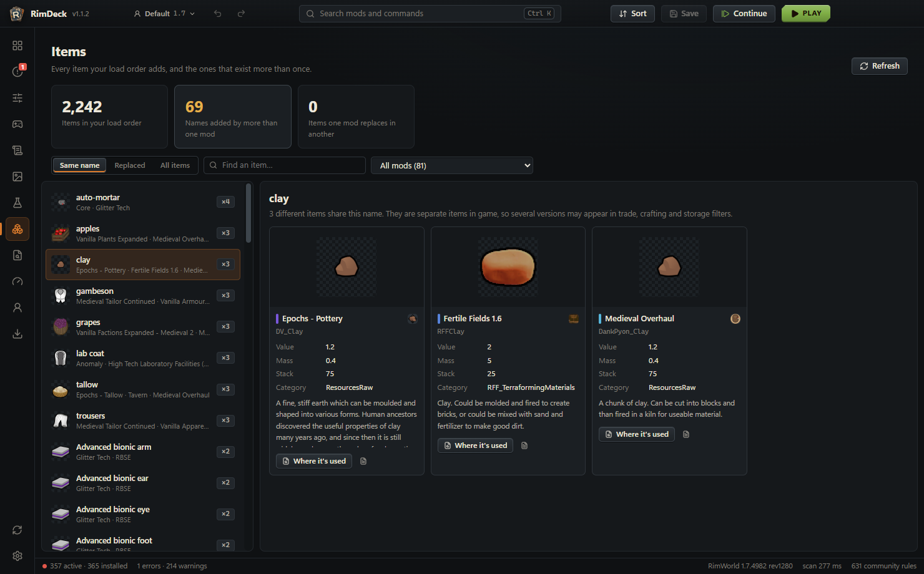
Task: Focus the Find an item search field
Action: click(x=285, y=165)
